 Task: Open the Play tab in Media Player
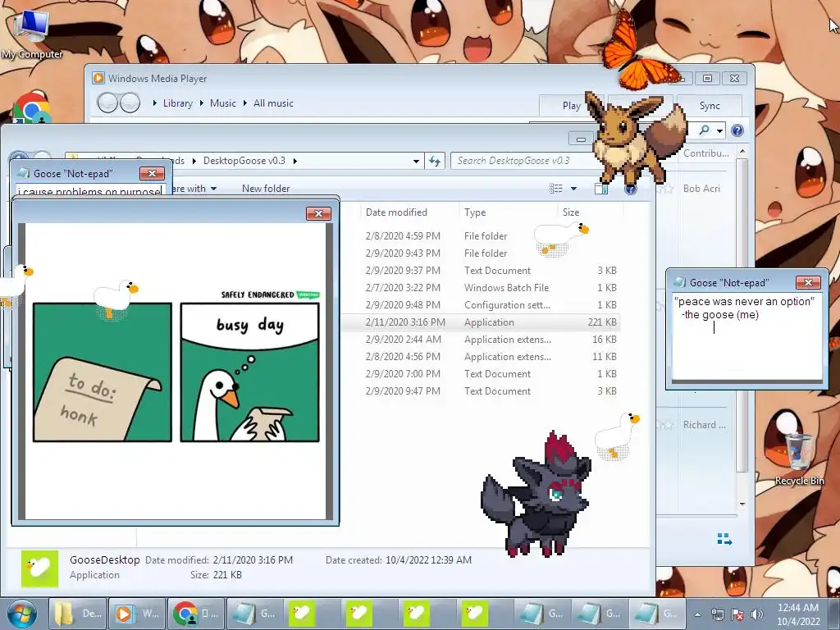pos(571,106)
